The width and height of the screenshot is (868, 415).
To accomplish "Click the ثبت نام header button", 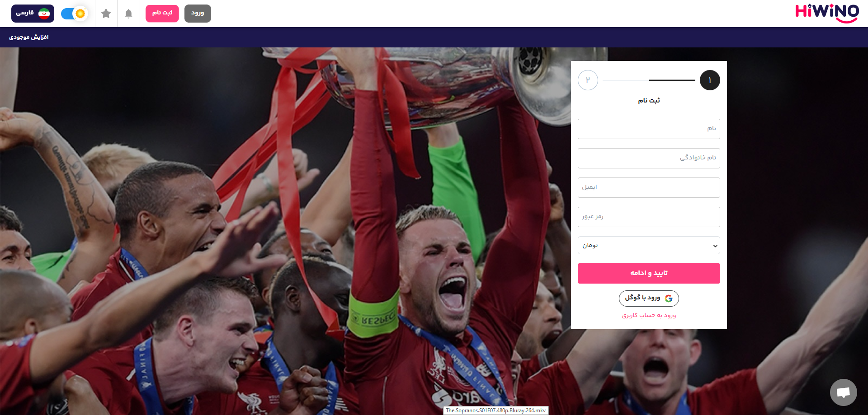I will (x=162, y=14).
